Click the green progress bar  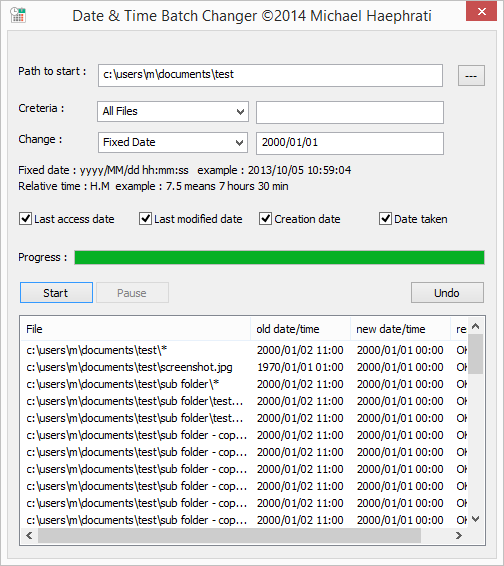(x=279, y=257)
